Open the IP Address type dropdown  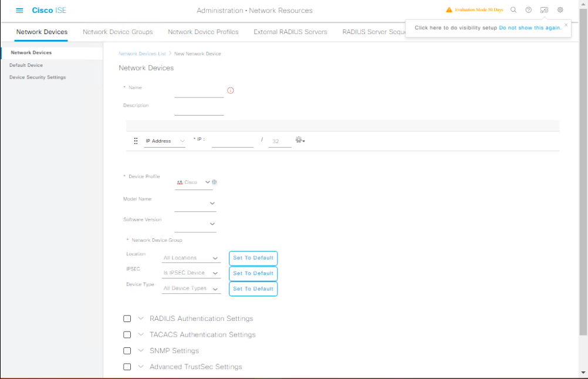(165, 141)
